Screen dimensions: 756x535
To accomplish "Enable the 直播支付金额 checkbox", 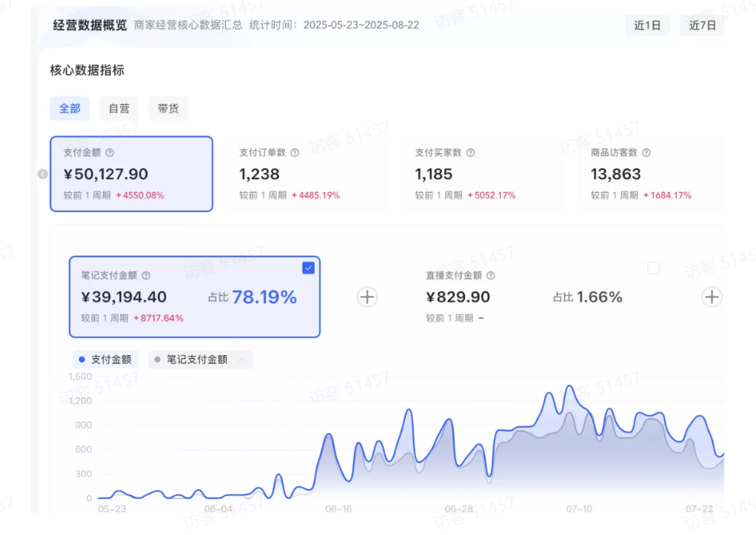I will coord(655,269).
